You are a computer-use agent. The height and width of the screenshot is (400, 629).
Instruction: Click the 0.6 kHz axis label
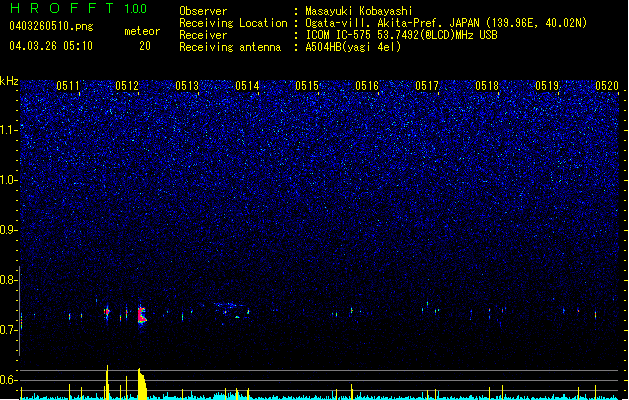(8, 380)
